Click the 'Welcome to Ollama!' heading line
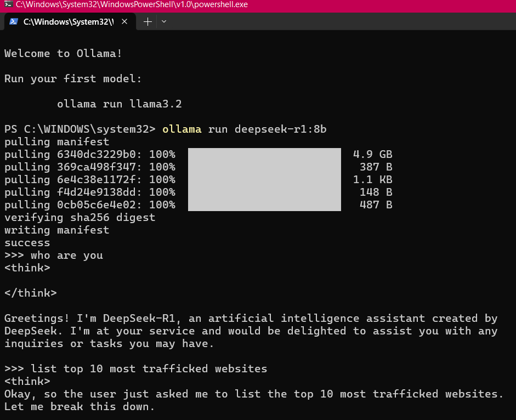 click(63, 53)
